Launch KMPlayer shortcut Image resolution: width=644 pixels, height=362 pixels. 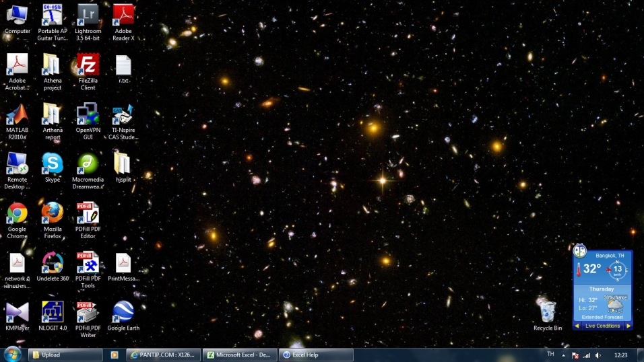18,316
